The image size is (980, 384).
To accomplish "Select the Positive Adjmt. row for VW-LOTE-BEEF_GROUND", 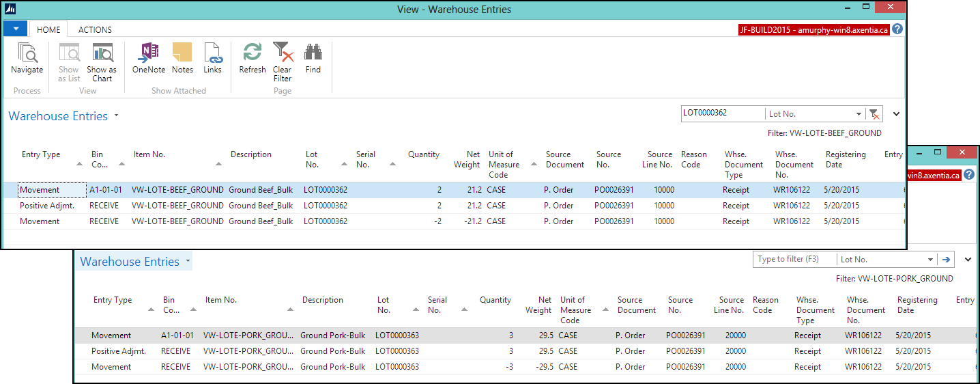I will pos(46,206).
